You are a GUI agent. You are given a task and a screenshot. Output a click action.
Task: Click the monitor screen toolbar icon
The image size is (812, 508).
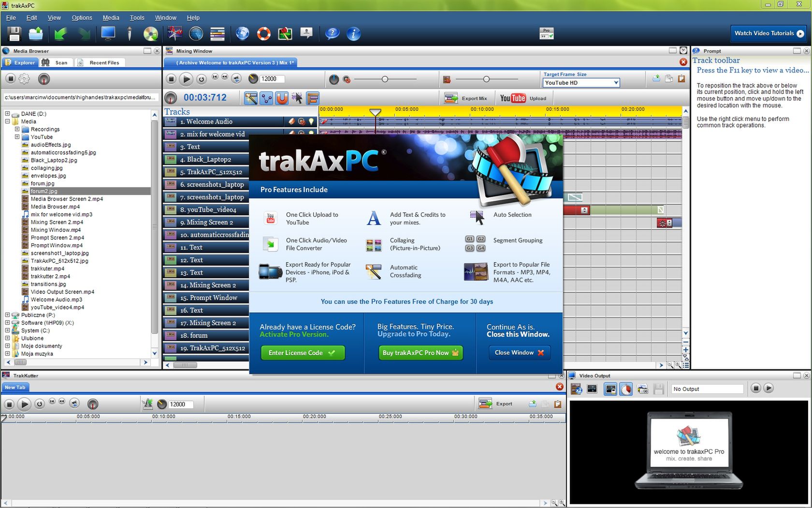pyautogui.click(x=108, y=33)
